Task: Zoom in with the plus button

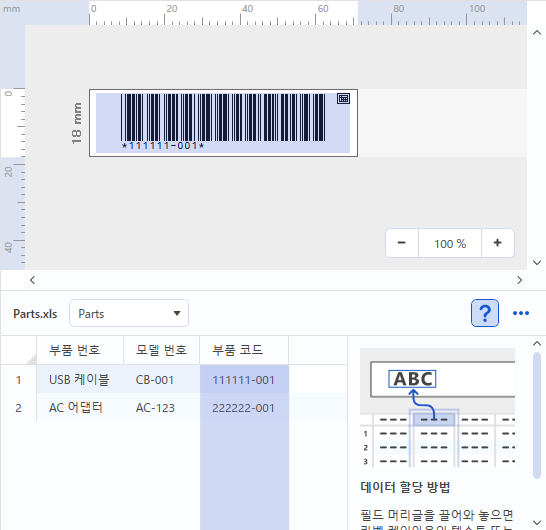Action: click(x=498, y=243)
